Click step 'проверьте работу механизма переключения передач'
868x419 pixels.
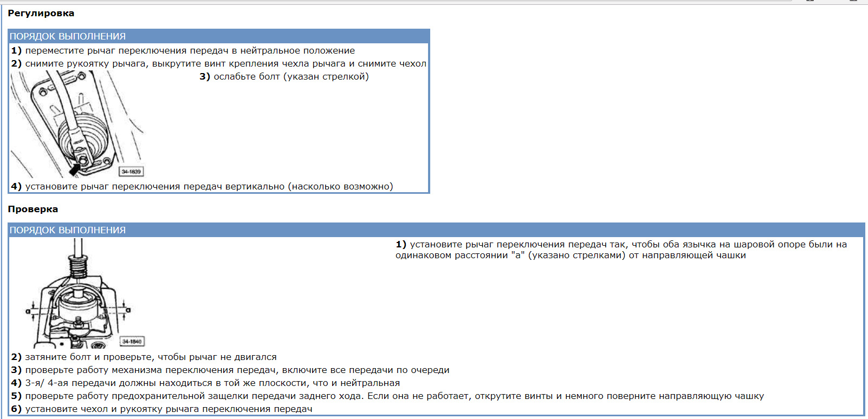click(x=230, y=370)
